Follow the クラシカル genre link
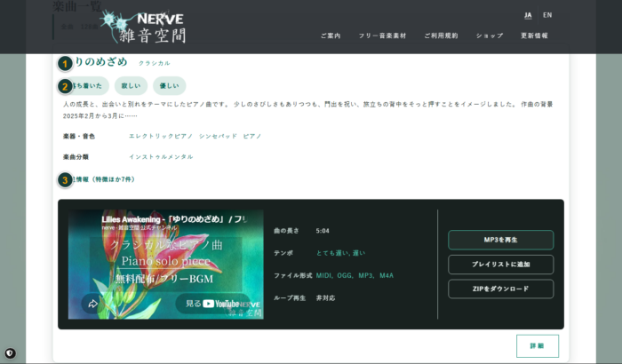 coord(155,63)
